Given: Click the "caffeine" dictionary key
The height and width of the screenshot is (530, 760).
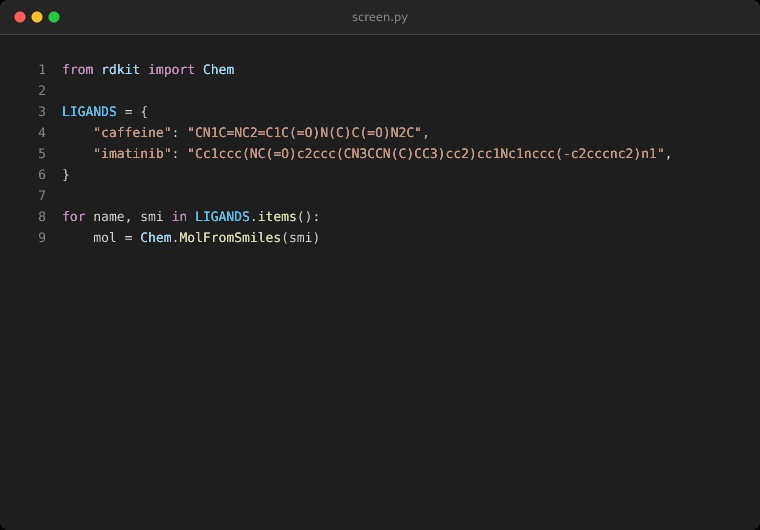Looking at the screenshot, I should coord(132,132).
